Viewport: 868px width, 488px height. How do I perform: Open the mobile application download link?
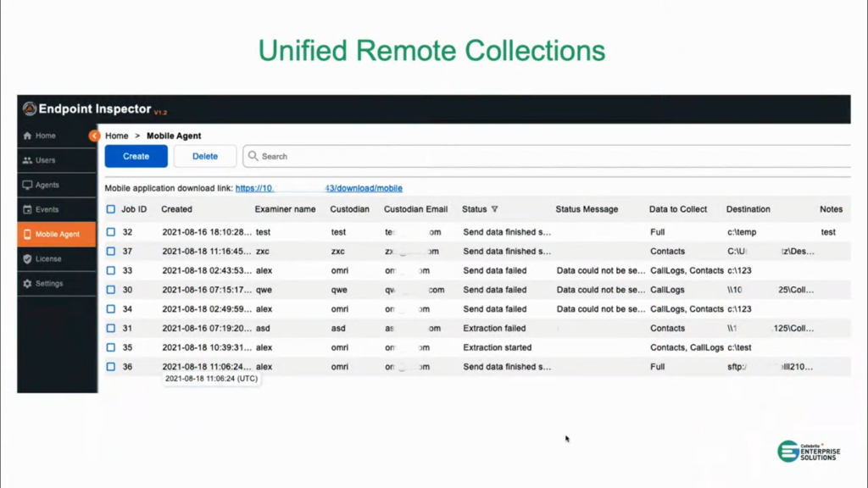click(x=319, y=188)
